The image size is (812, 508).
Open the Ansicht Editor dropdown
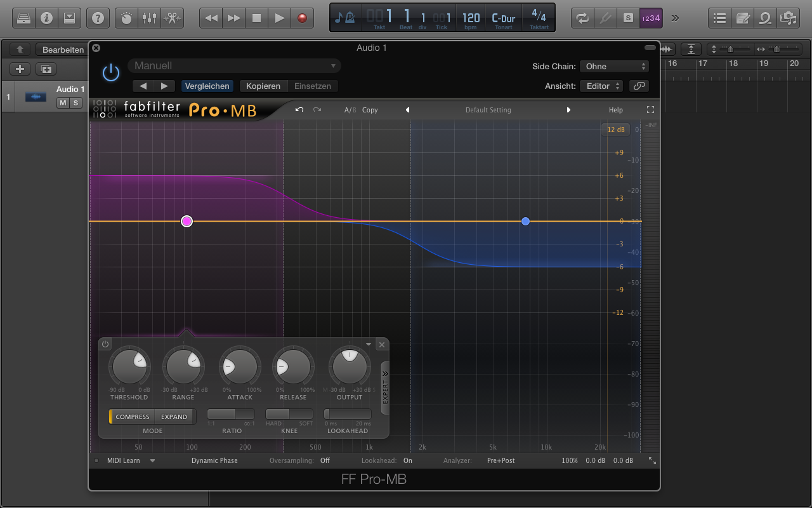602,86
